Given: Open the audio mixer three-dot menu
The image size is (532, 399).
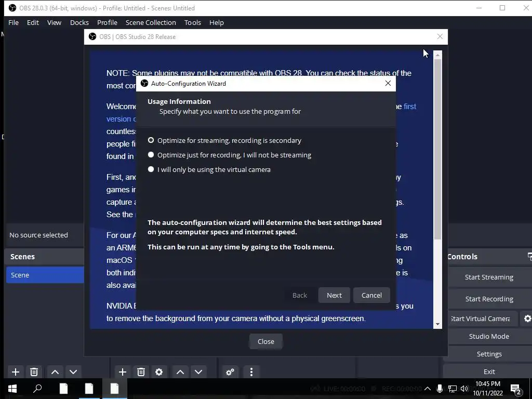Looking at the screenshot, I should (x=251, y=372).
